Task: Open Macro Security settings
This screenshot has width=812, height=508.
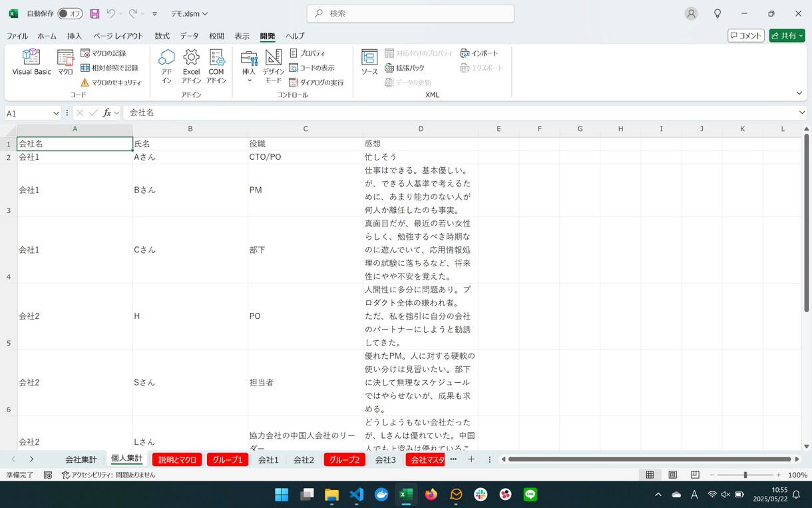Action: [x=111, y=83]
